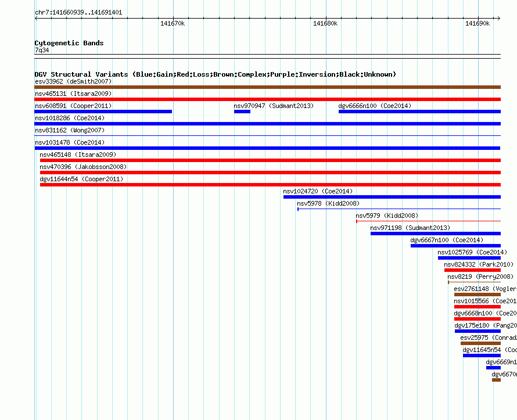The image size is (517, 420).
Task: Open dgv11644n54 (Cooper2011) variant
Action: (x=81, y=179)
